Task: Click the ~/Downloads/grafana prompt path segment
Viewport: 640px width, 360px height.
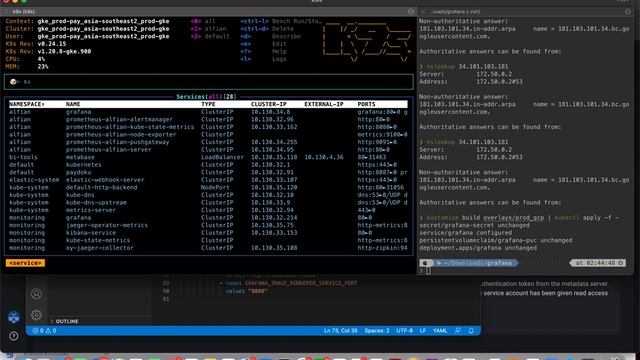Action: [x=477, y=263]
